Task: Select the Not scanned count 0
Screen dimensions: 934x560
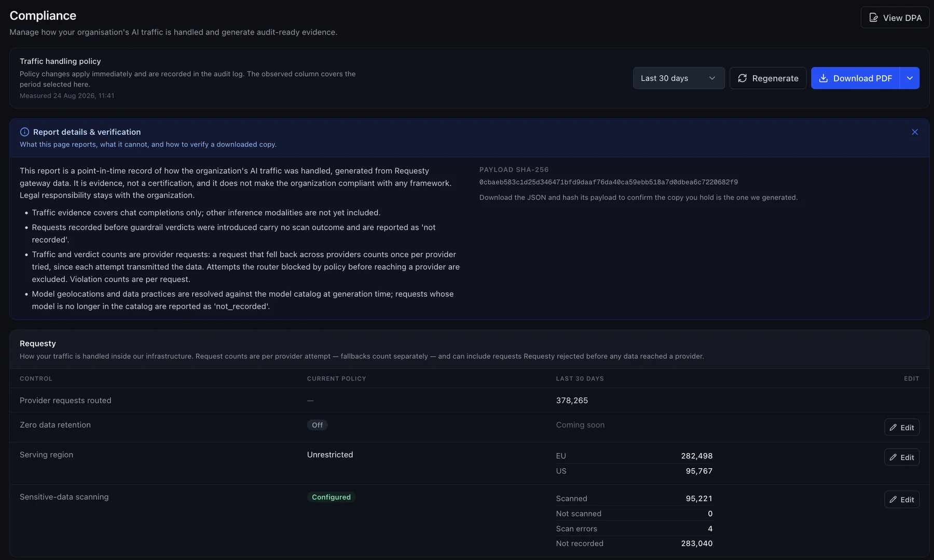Action: (710, 514)
